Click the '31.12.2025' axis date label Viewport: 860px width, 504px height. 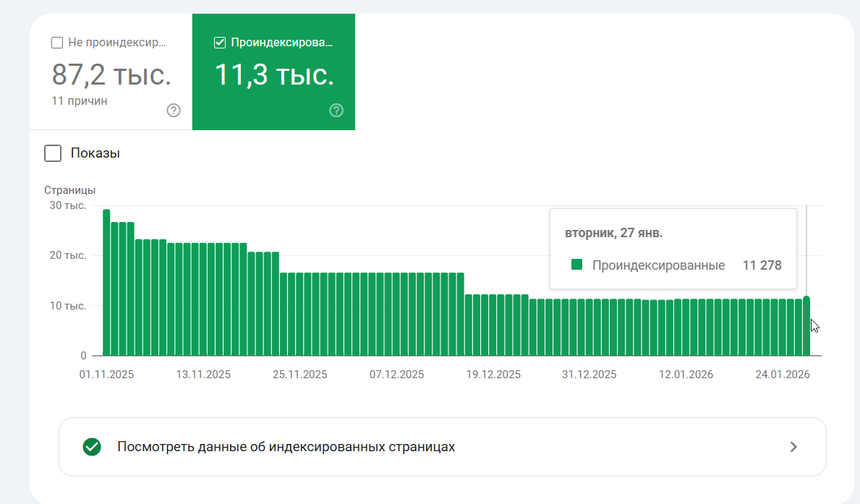(589, 375)
